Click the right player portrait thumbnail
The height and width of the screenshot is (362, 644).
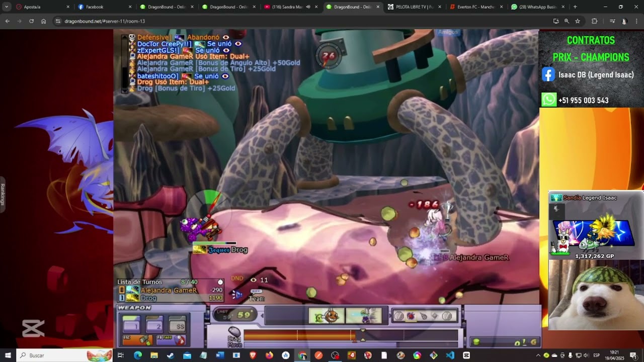coord(364,316)
